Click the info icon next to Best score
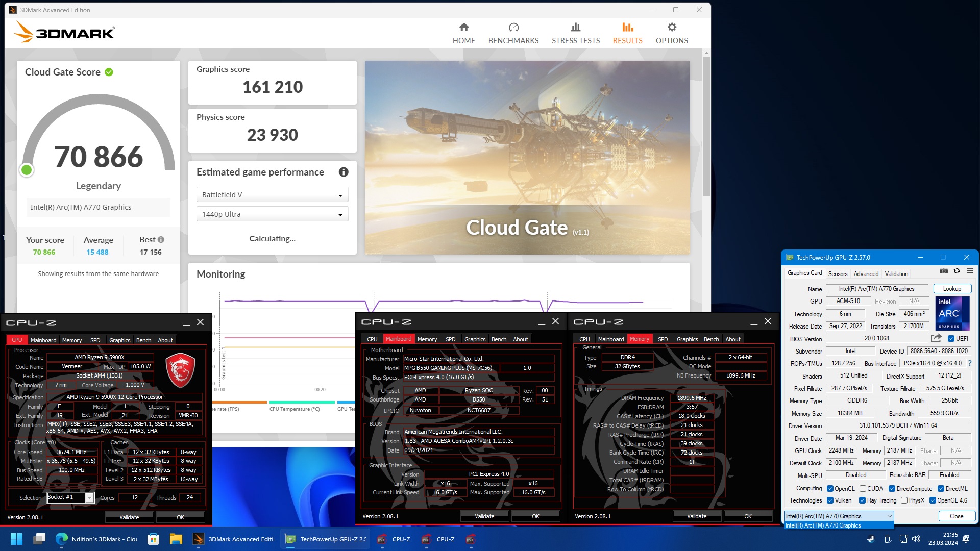The width and height of the screenshot is (980, 551). [x=161, y=240]
